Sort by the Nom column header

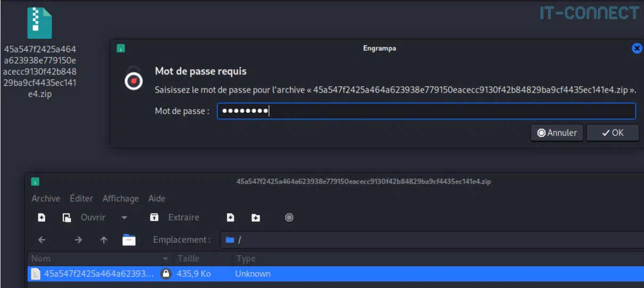tap(99, 259)
